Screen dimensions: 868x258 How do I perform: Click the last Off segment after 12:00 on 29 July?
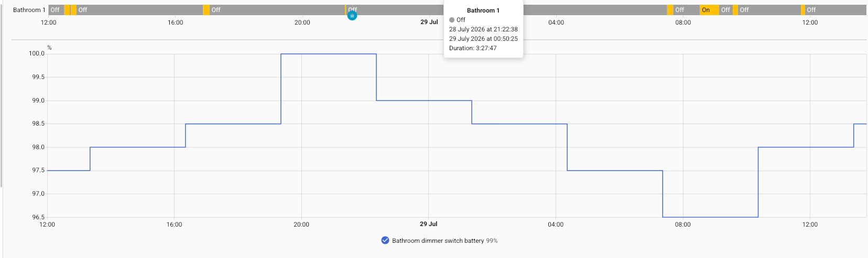[x=836, y=10]
